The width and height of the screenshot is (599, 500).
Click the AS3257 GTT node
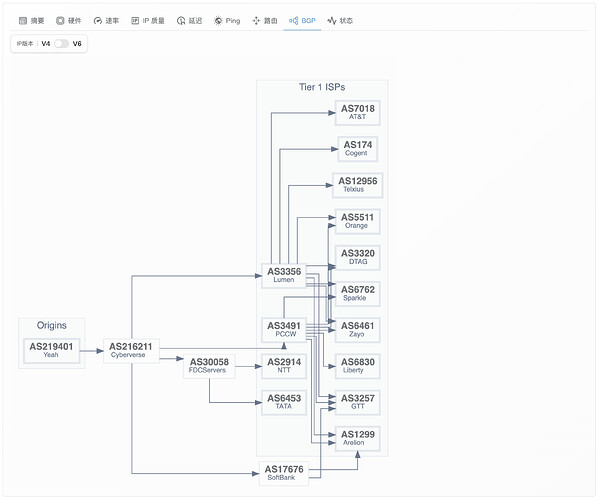pyautogui.click(x=358, y=402)
